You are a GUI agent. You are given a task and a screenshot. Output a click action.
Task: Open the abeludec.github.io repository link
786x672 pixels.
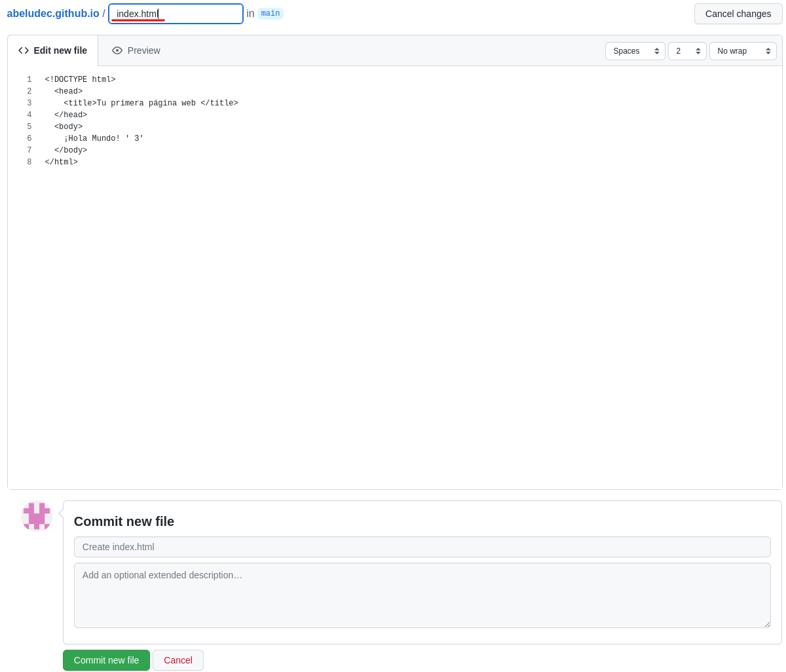tap(52, 13)
